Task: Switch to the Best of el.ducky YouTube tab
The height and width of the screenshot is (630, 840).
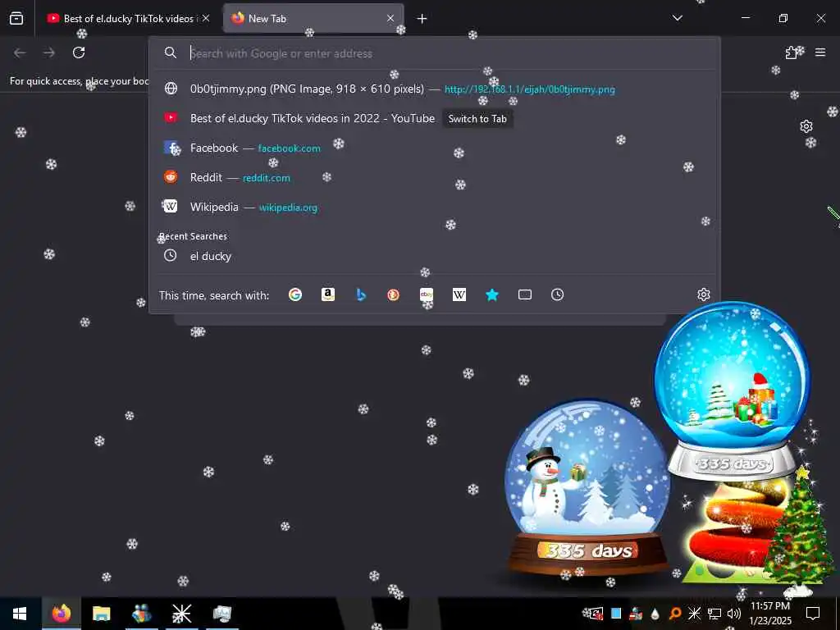Action: point(127,18)
